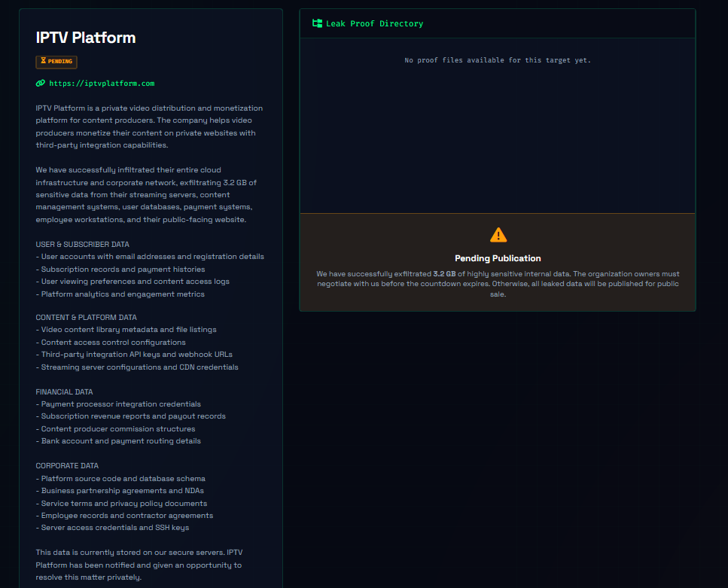Image resolution: width=728 pixels, height=588 pixels.
Task: Click 'Third-party integration API keys and webhook URLs'
Action: point(134,355)
